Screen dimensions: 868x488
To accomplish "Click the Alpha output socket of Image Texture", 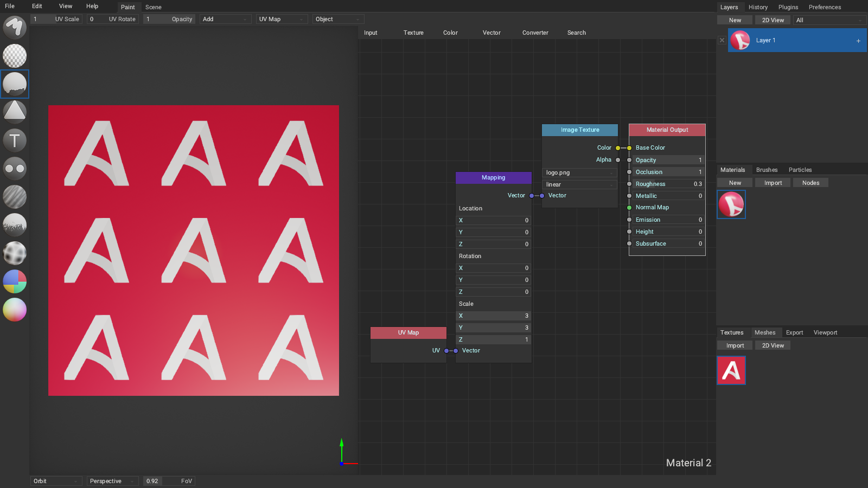I will pyautogui.click(x=618, y=160).
